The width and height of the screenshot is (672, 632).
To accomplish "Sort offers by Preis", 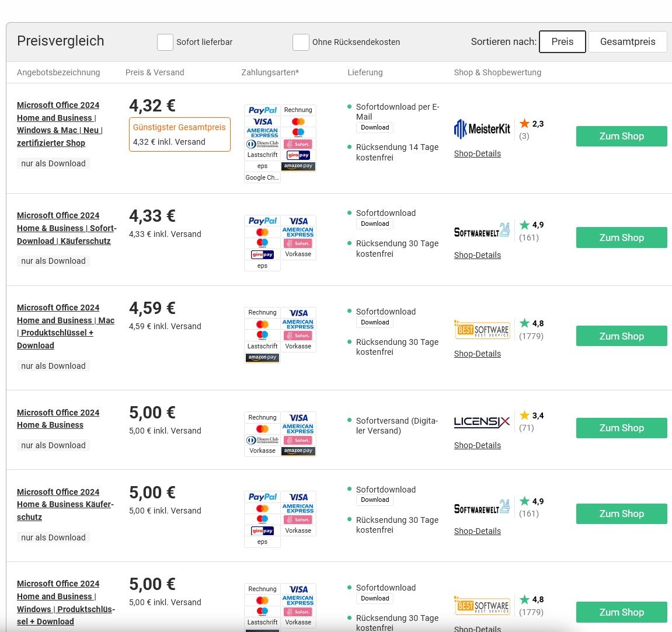I will [x=562, y=41].
